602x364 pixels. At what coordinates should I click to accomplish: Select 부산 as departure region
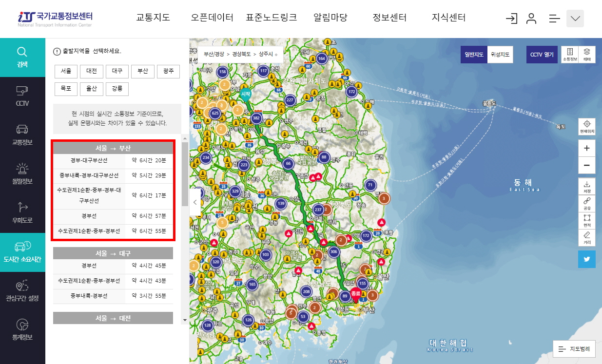[143, 72]
